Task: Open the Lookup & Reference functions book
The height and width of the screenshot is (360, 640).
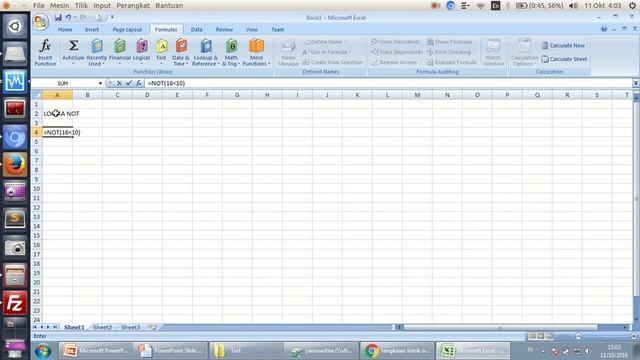Action: click(205, 52)
